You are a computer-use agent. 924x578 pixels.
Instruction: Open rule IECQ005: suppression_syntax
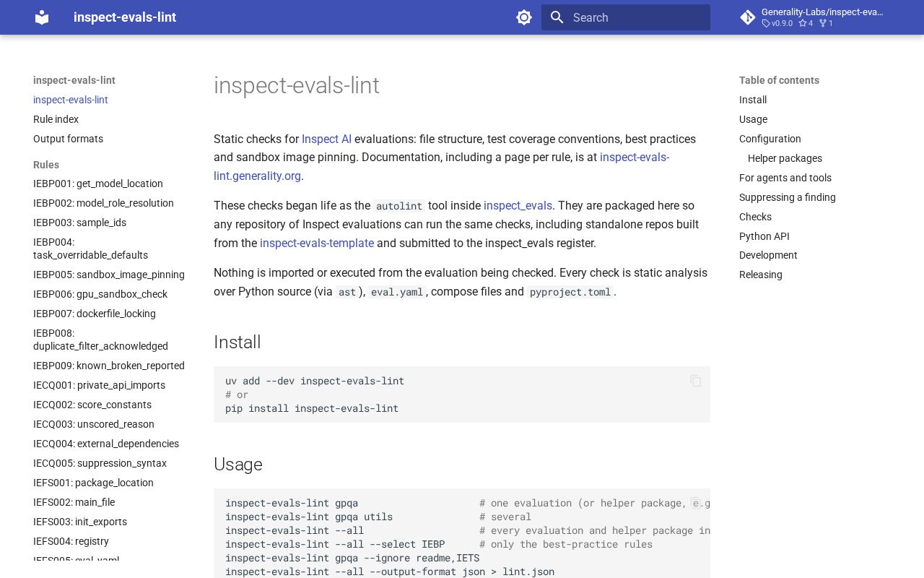[100, 463]
